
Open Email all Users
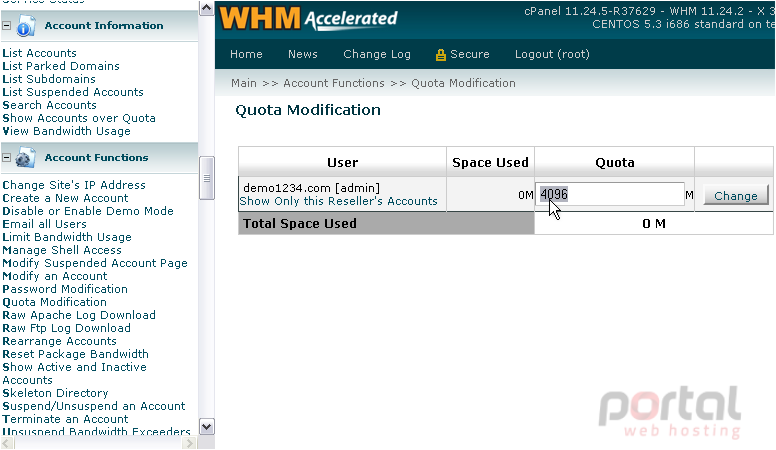tap(45, 224)
